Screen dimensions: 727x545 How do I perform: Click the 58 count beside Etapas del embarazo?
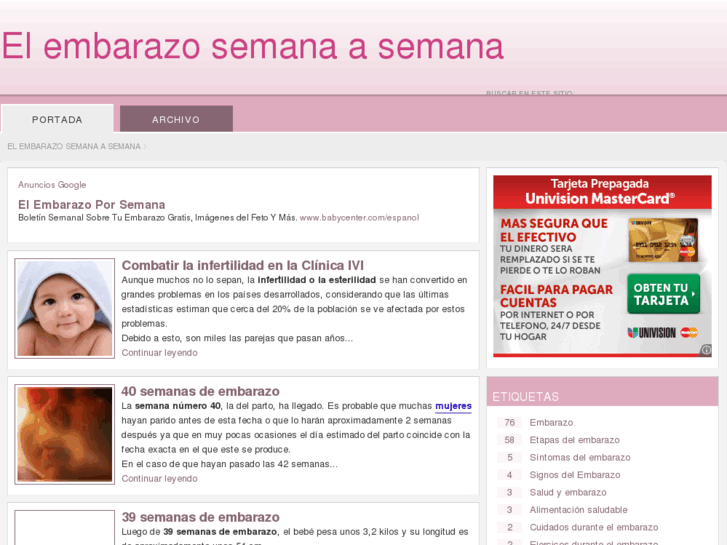click(x=510, y=440)
